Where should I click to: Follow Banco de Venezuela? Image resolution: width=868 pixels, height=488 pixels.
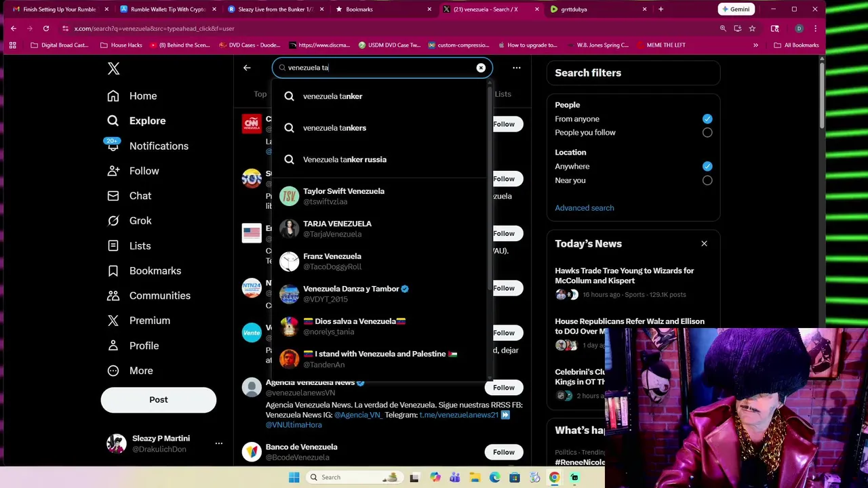[x=504, y=452]
